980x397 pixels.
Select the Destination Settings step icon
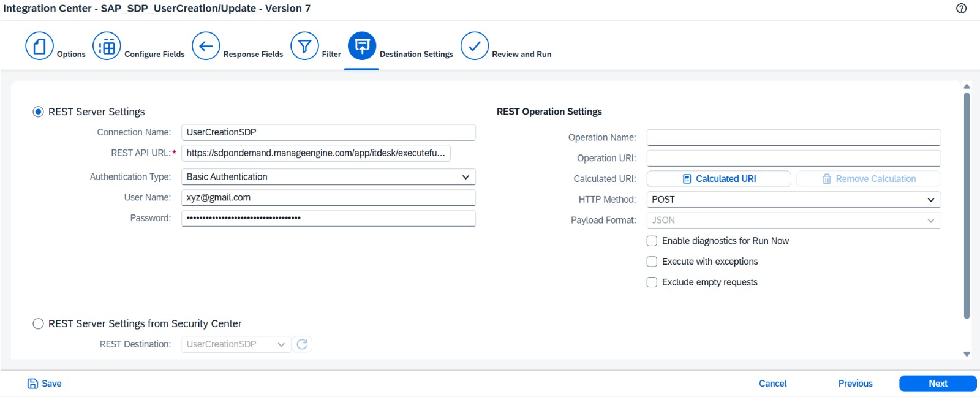[362, 47]
